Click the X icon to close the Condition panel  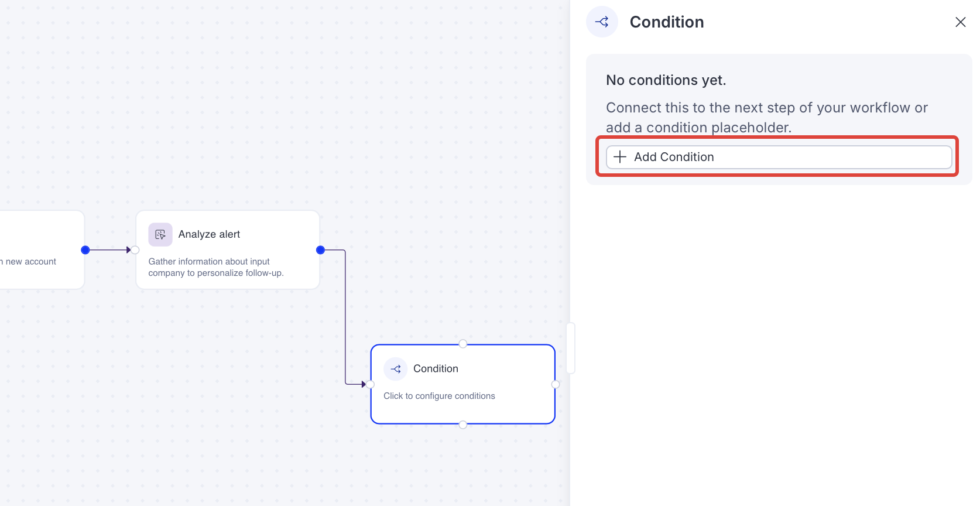coord(961,22)
